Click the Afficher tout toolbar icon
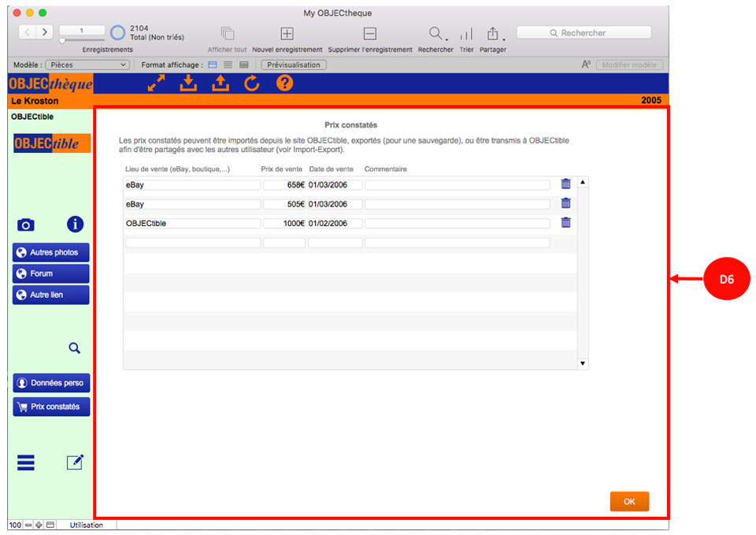The image size is (756, 535). (227, 33)
